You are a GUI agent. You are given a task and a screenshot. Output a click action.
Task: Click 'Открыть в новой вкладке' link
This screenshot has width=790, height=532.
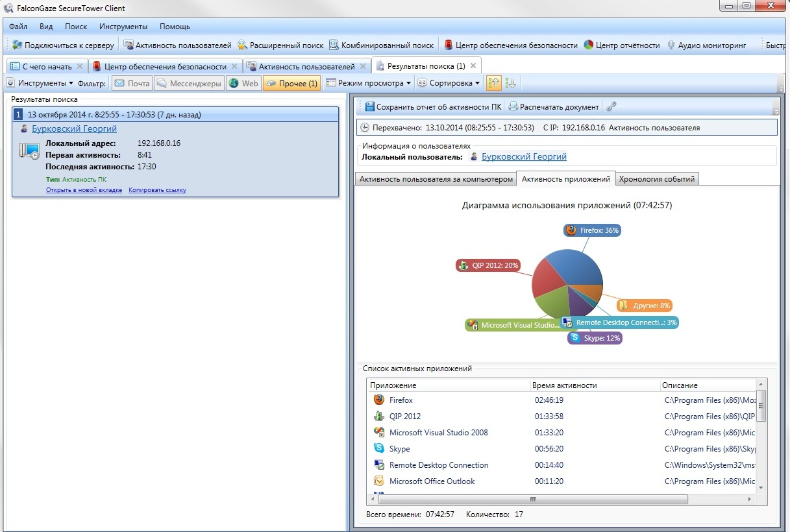[84, 190]
